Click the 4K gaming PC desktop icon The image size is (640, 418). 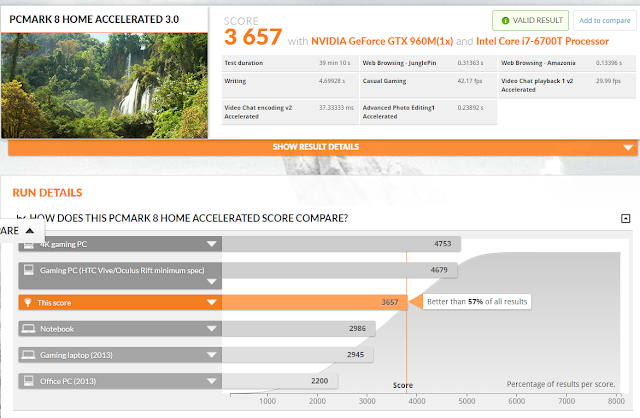29,245
